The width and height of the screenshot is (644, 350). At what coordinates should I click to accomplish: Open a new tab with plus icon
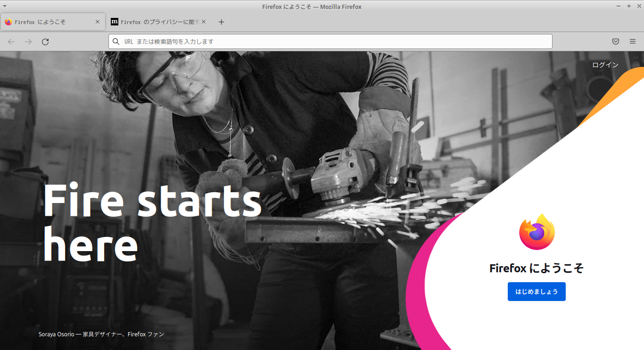222,22
